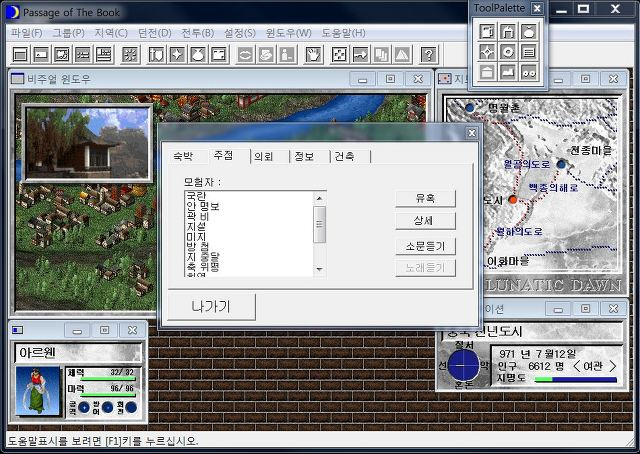
Task: Open the 윈도우(W) menu
Action: 288,33
